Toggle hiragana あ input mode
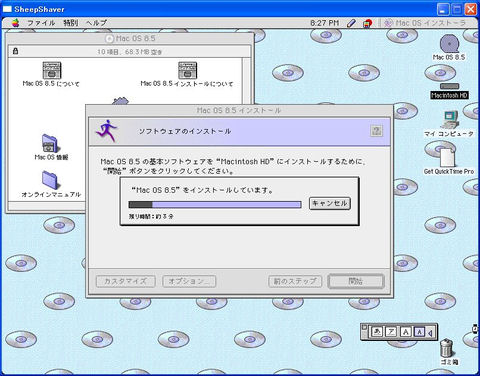The image size is (480, 376). click(x=377, y=332)
